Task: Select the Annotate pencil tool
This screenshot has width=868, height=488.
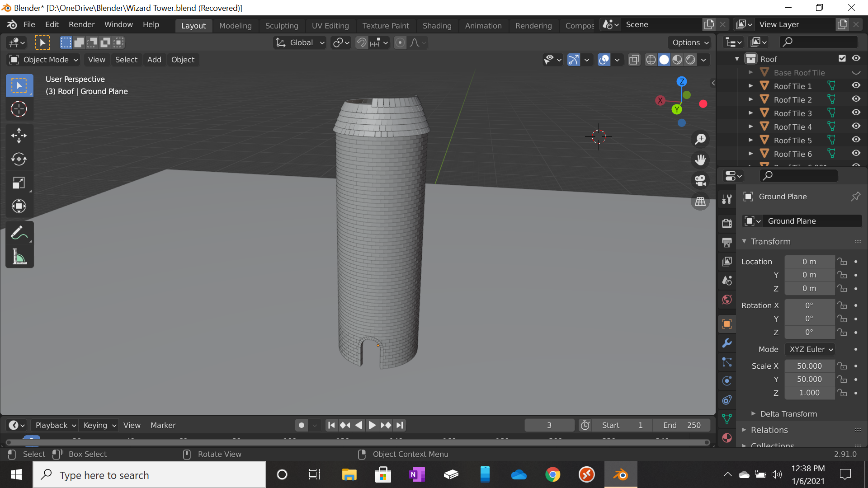Action: pyautogui.click(x=19, y=233)
